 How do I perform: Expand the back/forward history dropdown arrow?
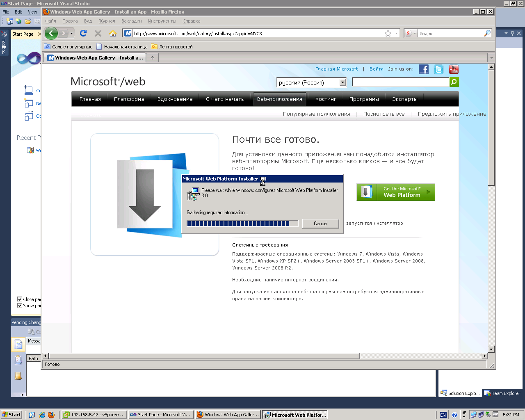point(71,33)
